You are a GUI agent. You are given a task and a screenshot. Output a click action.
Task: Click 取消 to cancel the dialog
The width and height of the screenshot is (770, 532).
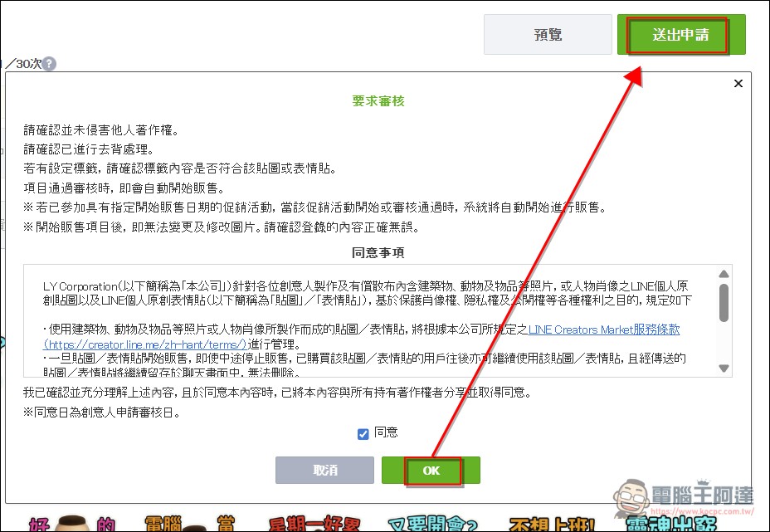(323, 471)
